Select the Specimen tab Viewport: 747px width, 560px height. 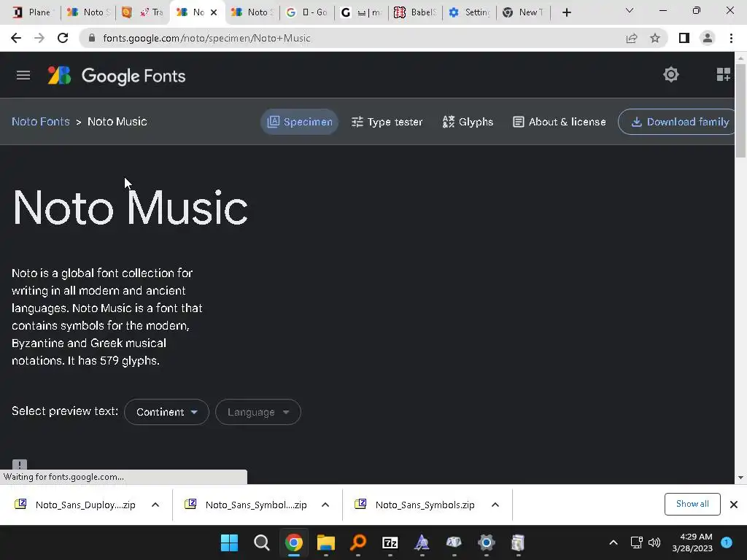click(x=300, y=122)
